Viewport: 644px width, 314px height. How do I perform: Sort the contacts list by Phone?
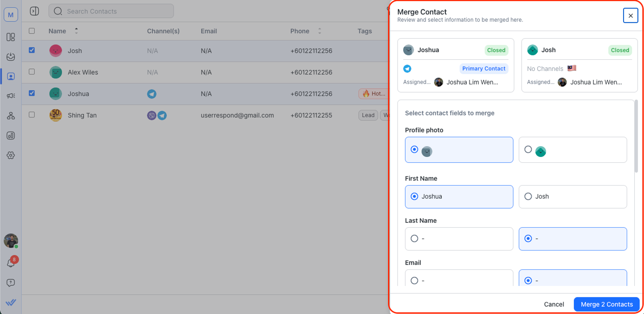coord(319,31)
